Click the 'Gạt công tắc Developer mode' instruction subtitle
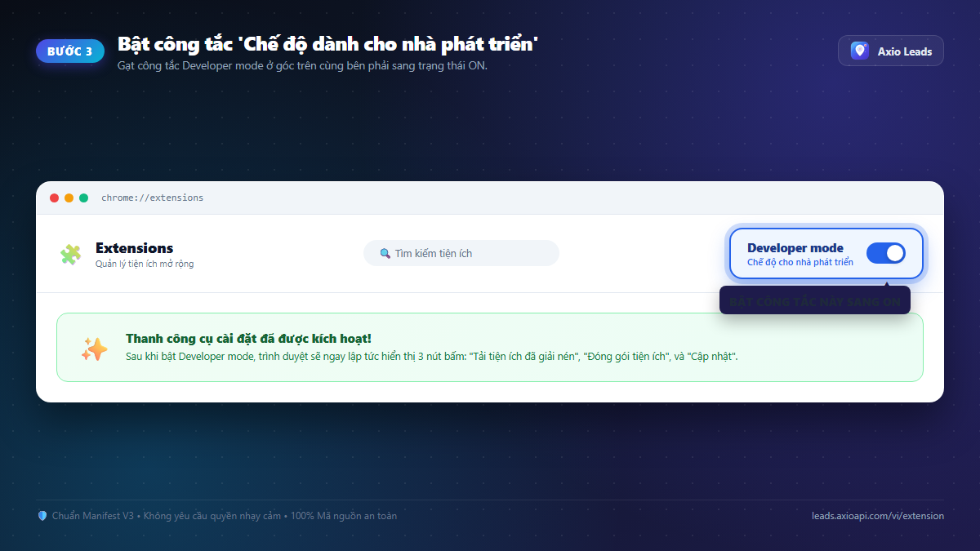 click(302, 66)
